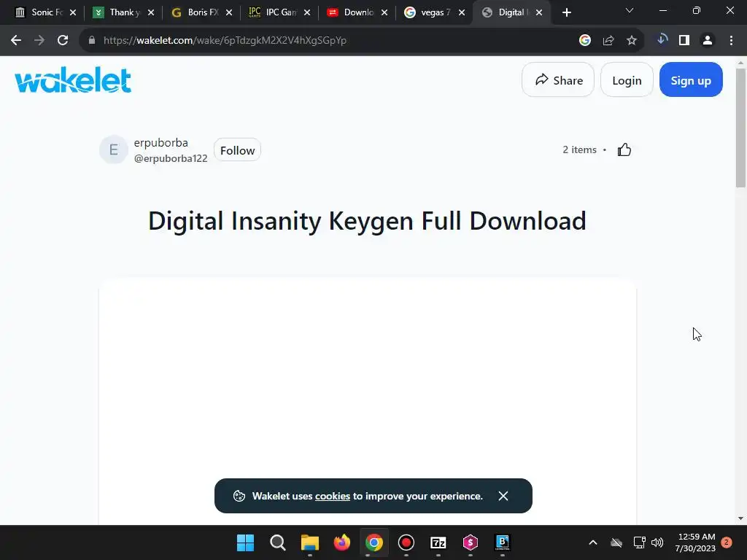
Task: Open Windows taskbar search
Action: point(278,542)
